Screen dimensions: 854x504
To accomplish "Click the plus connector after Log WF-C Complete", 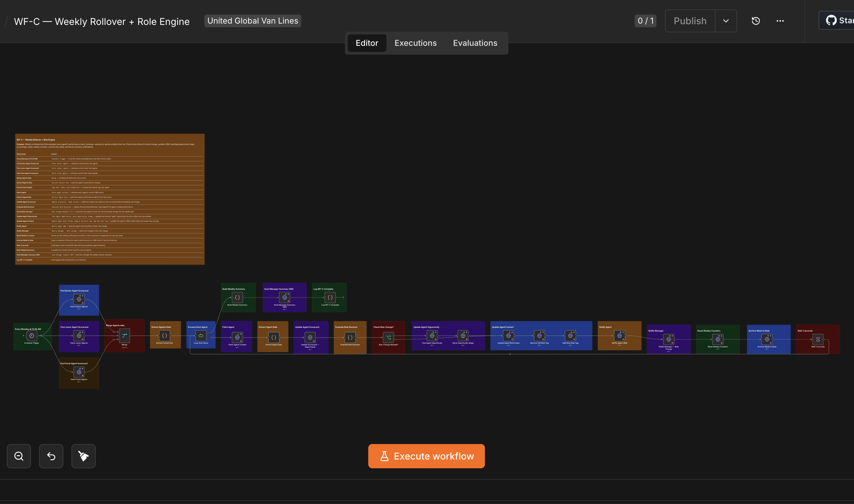I will 343,297.
